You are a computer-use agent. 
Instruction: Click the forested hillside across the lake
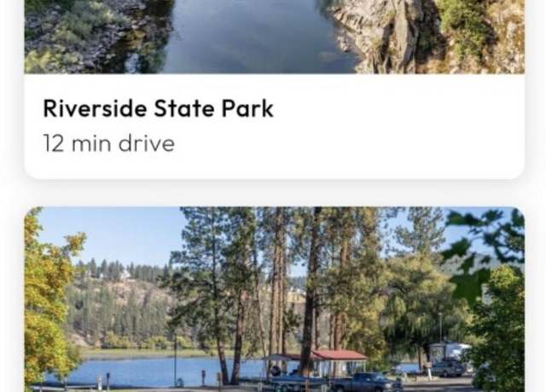(x=119, y=306)
